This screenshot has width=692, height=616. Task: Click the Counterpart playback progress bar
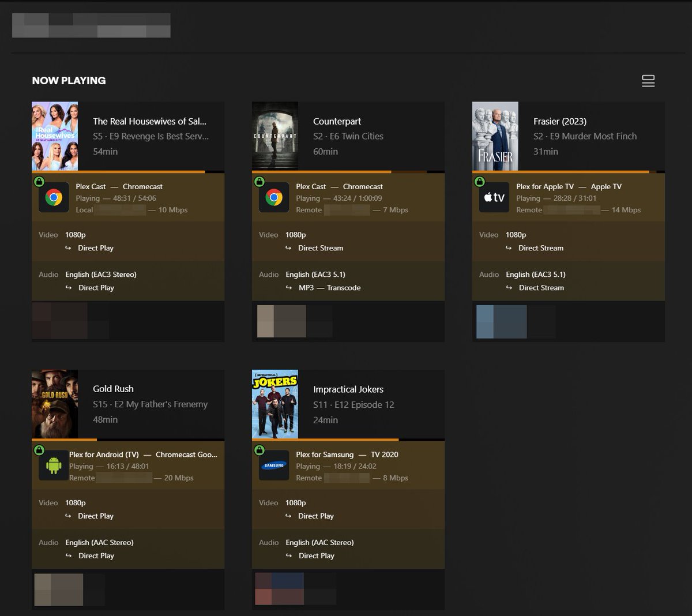[x=348, y=171]
